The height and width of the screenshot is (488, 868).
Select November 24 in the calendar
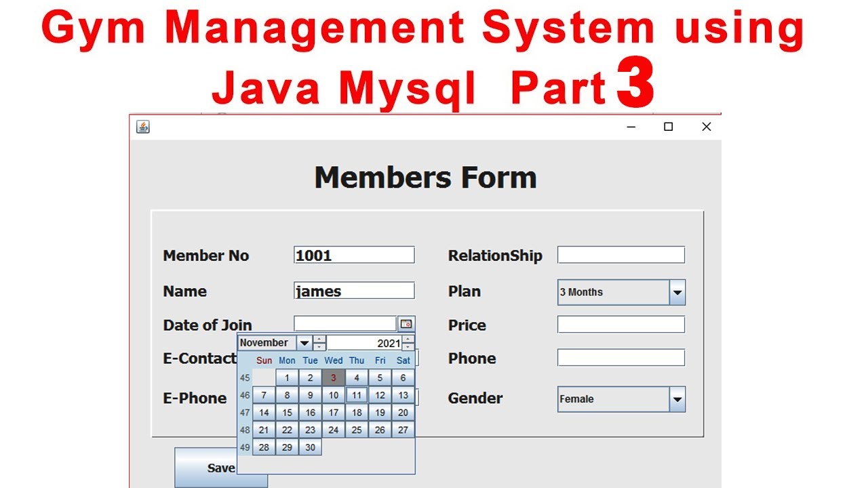coord(334,430)
